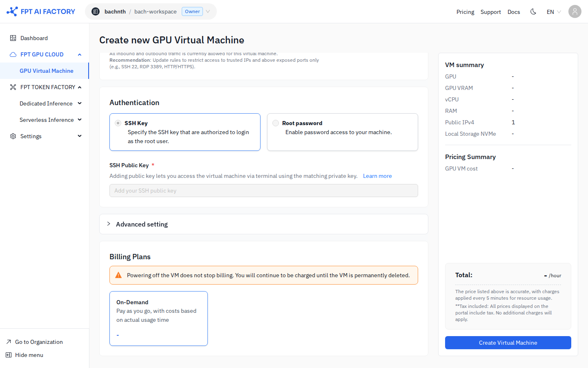This screenshot has height=368, width=588.
Task: Click the Hide menu button
Action: pyautogui.click(x=29, y=355)
